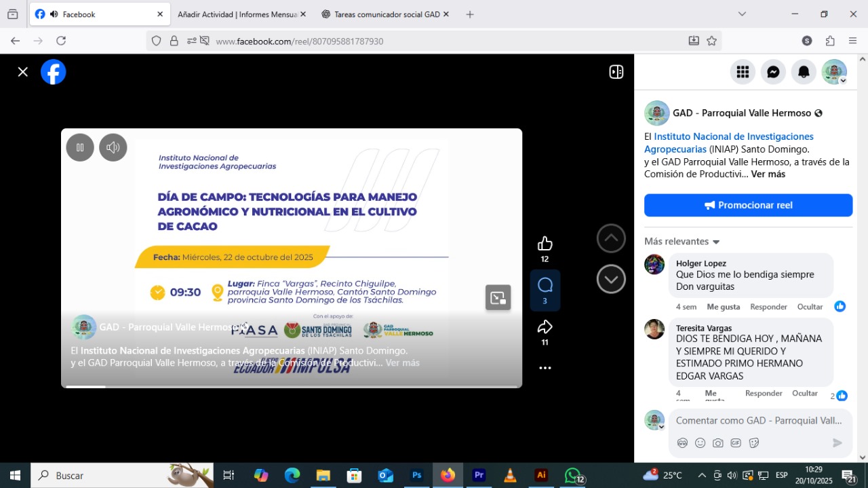This screenshot has width=868, height=488.
Task: Share the reel using arrow icon
Action: 545,327
